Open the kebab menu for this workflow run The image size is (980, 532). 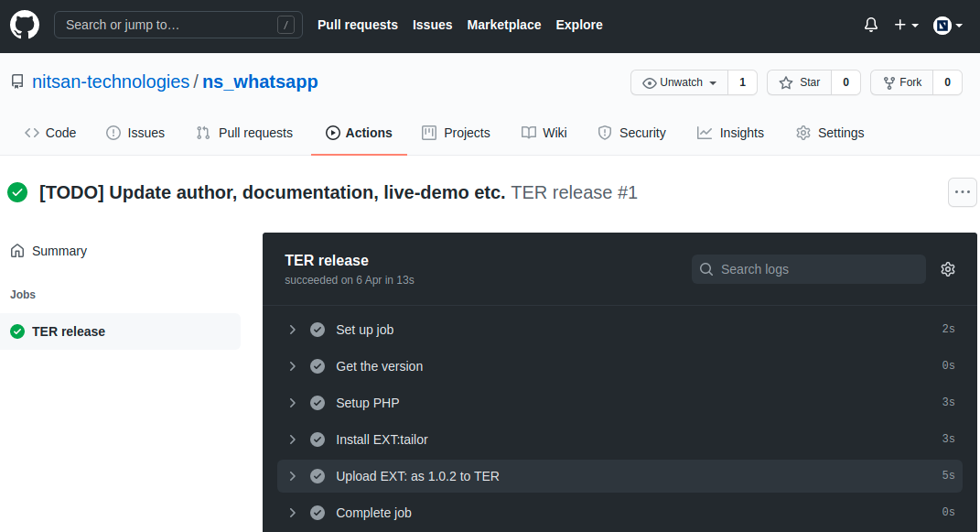[x=962, y=192]
